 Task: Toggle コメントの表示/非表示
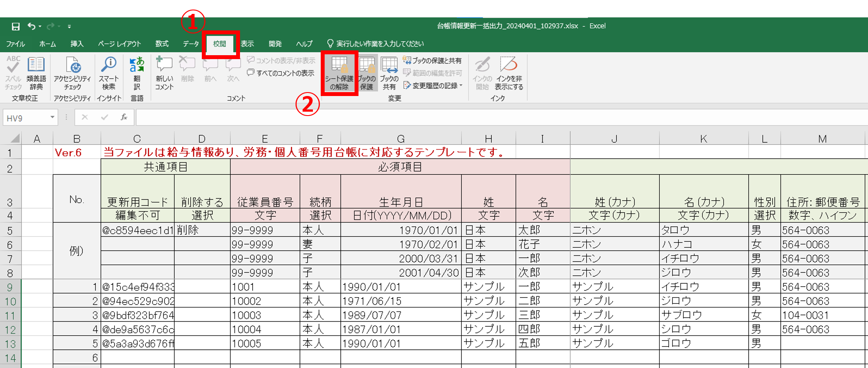[x=281, y=60]
